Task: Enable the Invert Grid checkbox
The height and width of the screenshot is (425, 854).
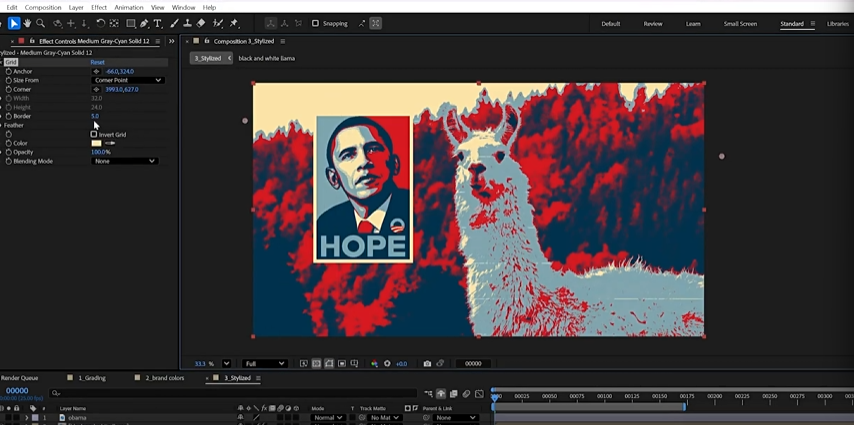Action: click(x=94, y=134)
